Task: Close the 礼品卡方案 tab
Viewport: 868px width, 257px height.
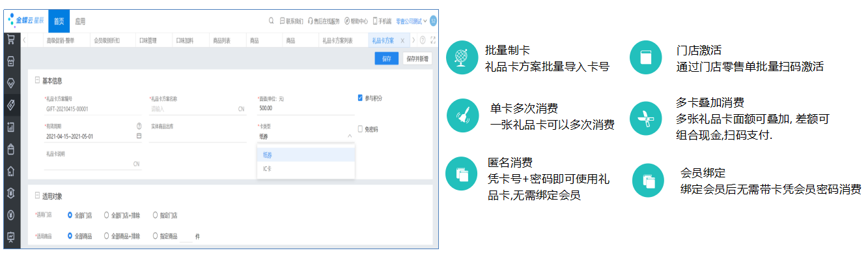Action: click(402, 40)
